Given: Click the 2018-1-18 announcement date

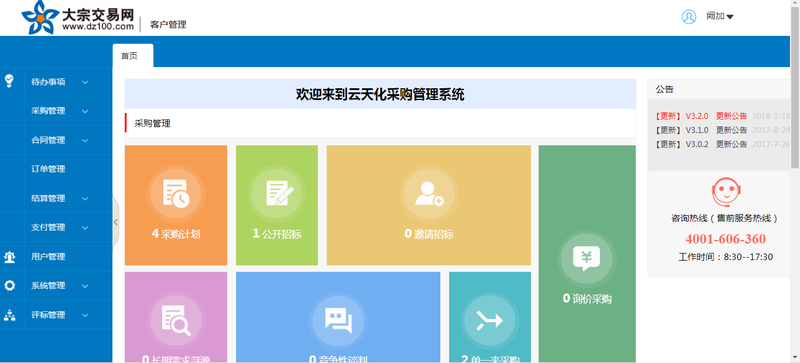Looking at the screenshot, I should (771, 116).
